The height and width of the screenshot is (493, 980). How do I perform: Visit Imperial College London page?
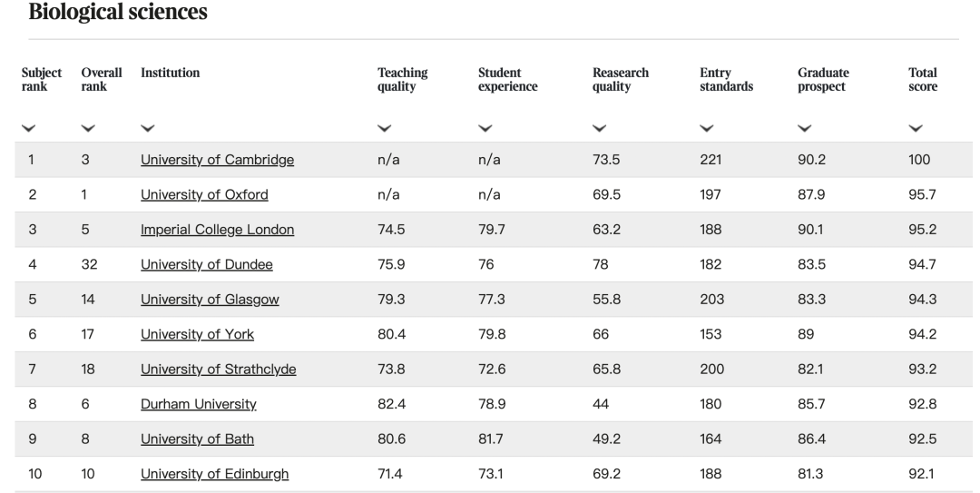point(217,230)
